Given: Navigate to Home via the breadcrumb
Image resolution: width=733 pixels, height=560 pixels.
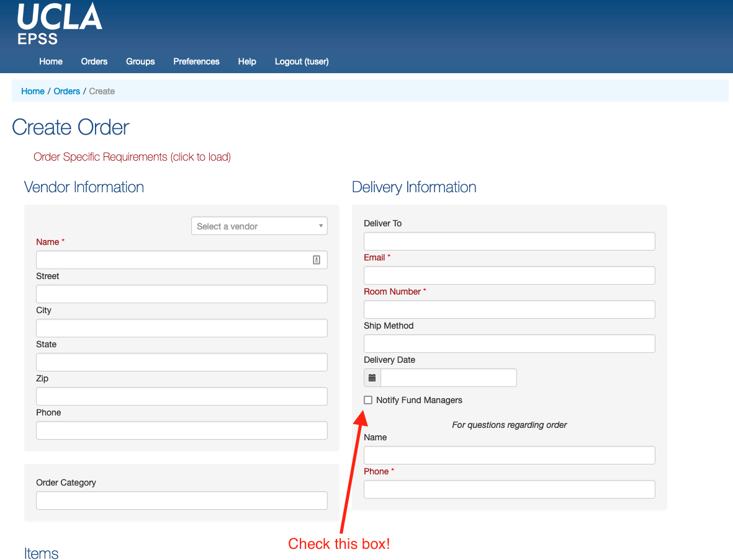Looking at the screenshot, I should point(32,91).
